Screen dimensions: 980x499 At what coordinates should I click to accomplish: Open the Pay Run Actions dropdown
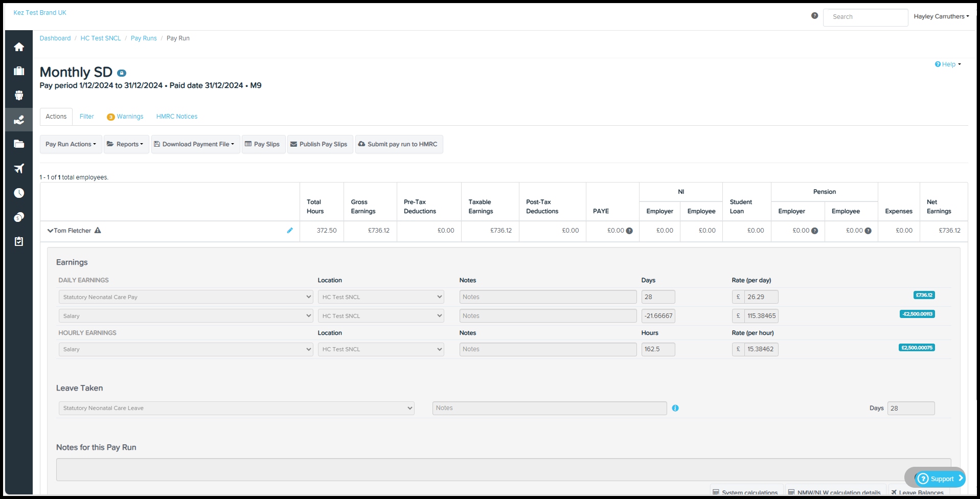point(71,144)
